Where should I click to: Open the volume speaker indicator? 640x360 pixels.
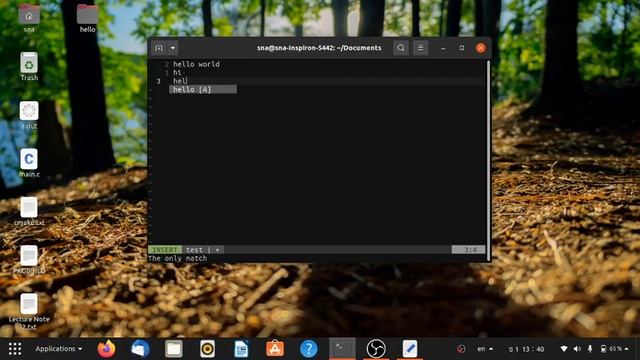coord(577,349)
